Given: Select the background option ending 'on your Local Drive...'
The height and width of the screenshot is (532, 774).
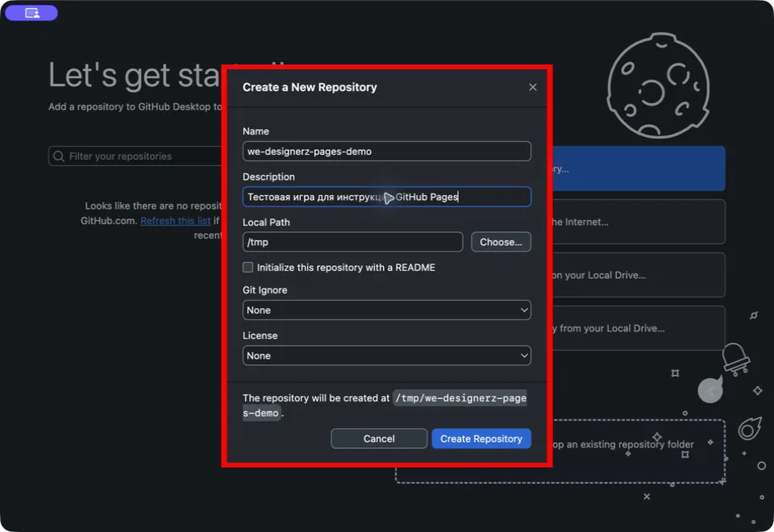Looking at the screenshot, I should 639,275.
